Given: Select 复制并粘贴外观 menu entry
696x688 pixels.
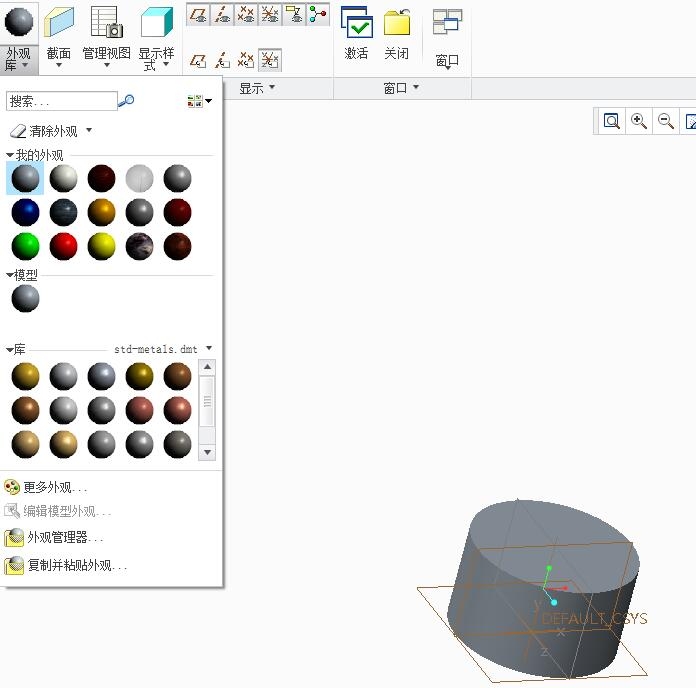Looking at the screenshot, I should tap(76, 566).
